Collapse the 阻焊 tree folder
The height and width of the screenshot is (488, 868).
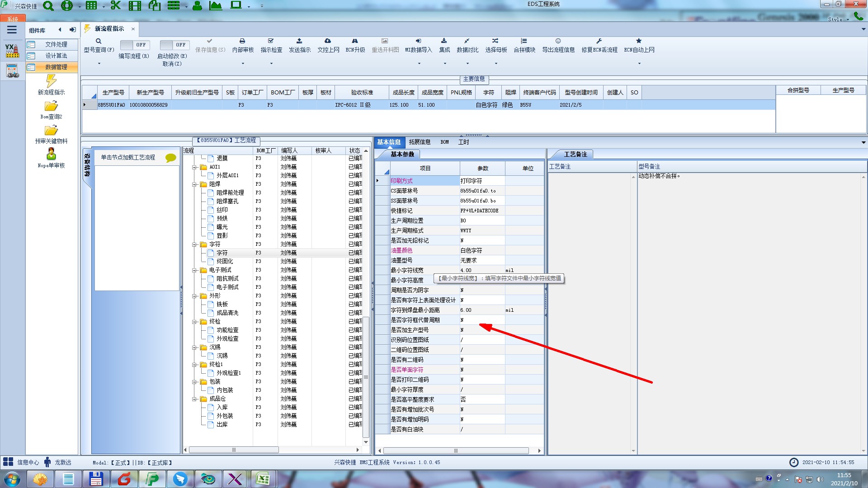[194, 184]
